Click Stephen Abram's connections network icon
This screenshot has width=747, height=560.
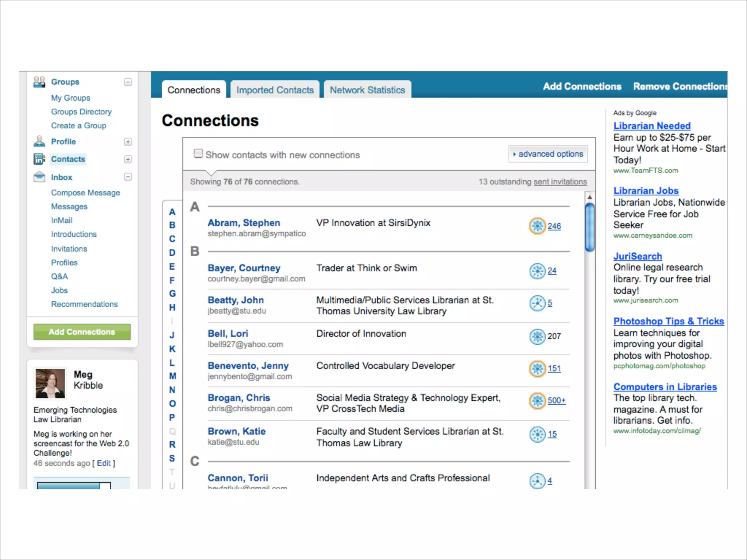pos(537,226)
